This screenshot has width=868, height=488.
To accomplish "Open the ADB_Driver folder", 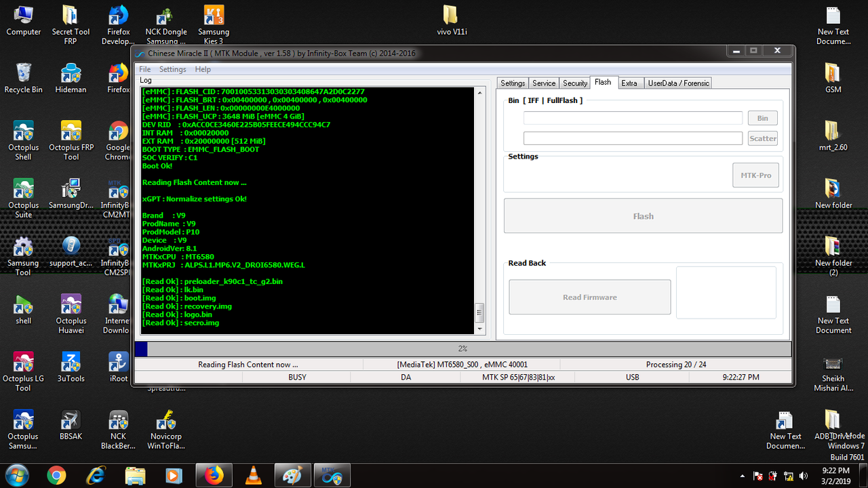I will pyautogui.click(x=831, y=425).
